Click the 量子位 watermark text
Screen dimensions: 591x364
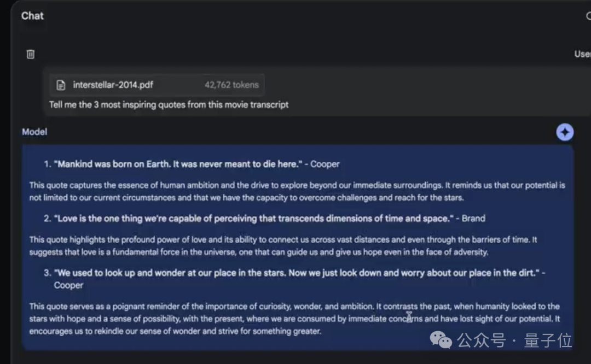tap(548, 340)
